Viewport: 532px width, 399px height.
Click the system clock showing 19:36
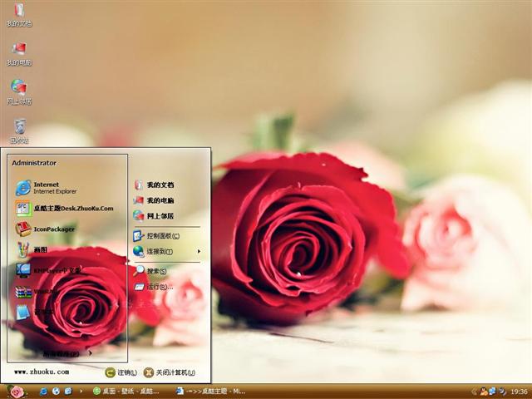coord(519,392)
